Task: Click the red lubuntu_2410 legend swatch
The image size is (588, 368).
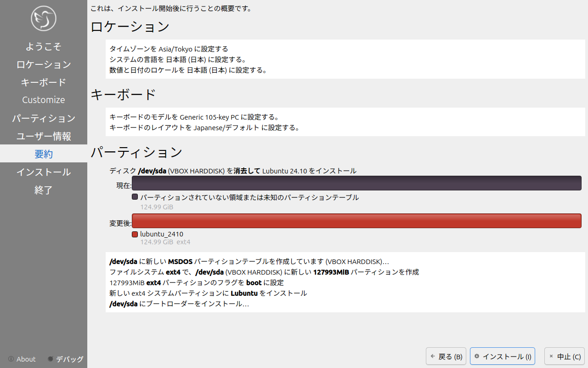Action: [x=135, y=234]
